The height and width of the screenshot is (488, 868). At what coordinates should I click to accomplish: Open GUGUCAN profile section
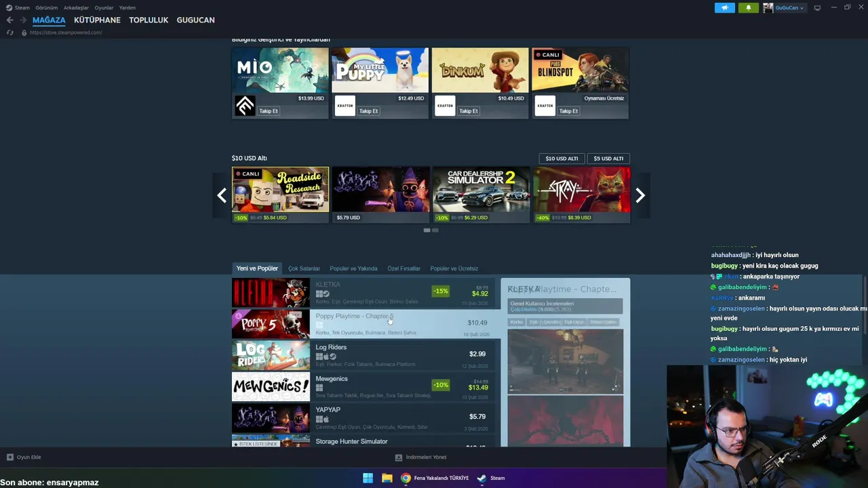pos(195,20)
